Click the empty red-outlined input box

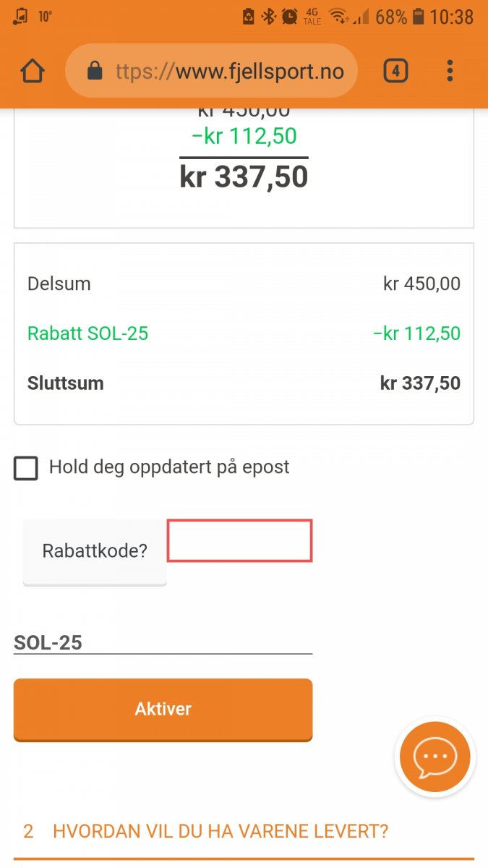(x=239, y=540)
